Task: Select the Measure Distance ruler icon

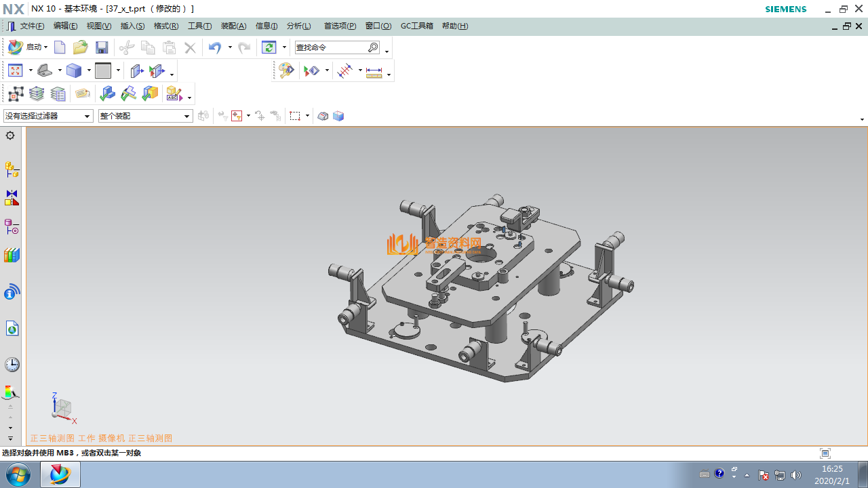Action: (374, 71)
